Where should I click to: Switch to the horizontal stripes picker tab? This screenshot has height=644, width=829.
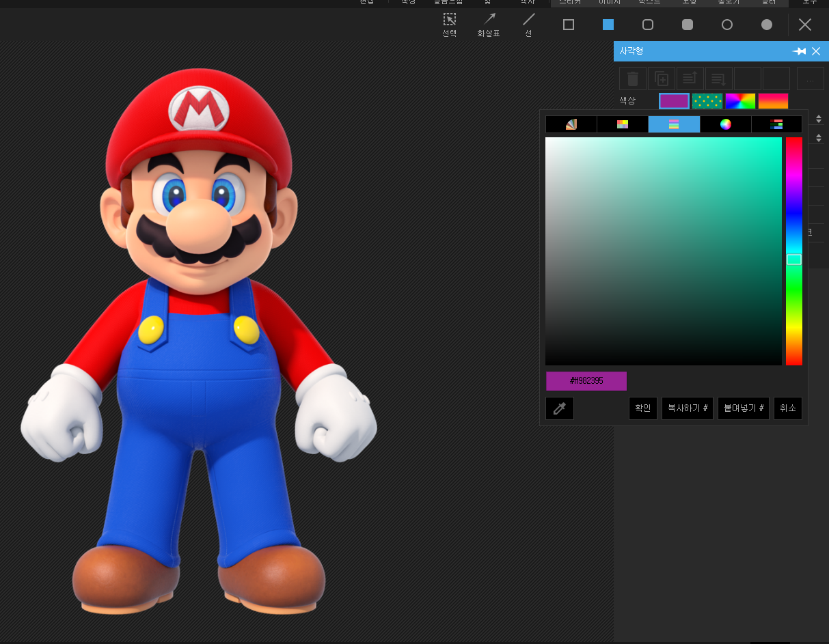tap(674, 124)
